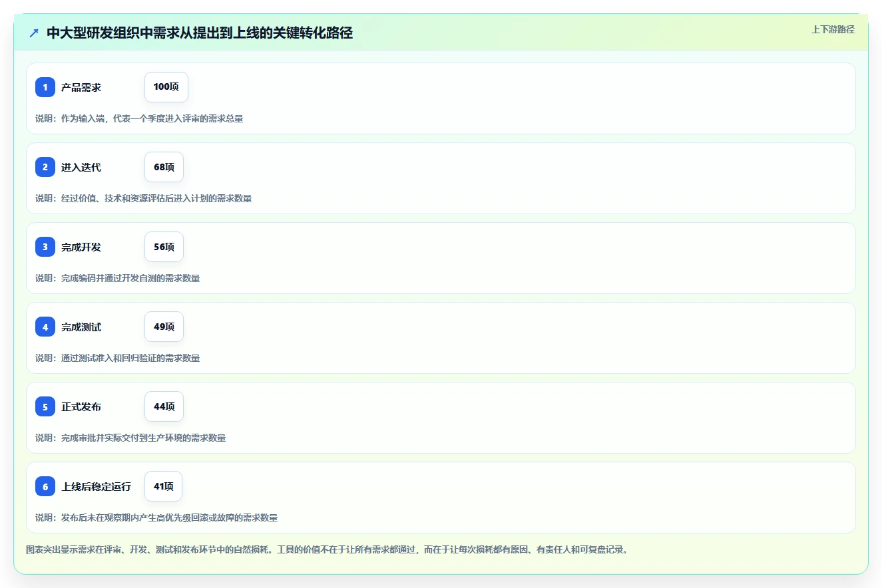Viewport: 882px width, 588px height.
Task: Click the arrow icon beside the chart title
Action: tap(34, 33)
